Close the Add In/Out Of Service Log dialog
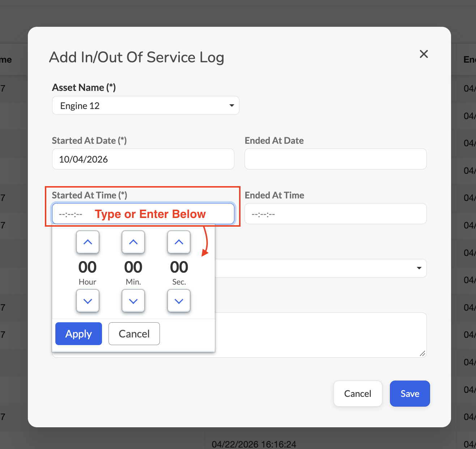 424,54
